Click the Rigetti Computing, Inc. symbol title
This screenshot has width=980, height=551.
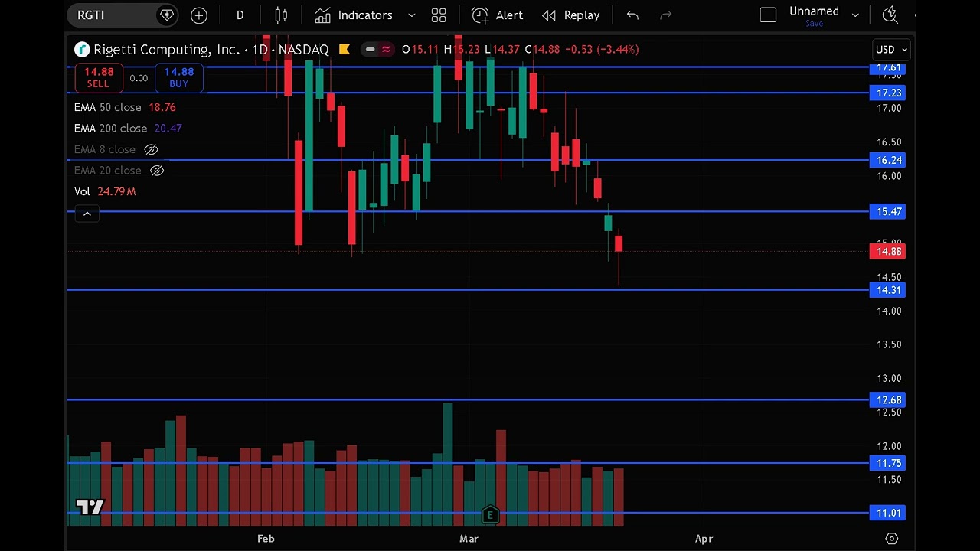tap(166, 50)
